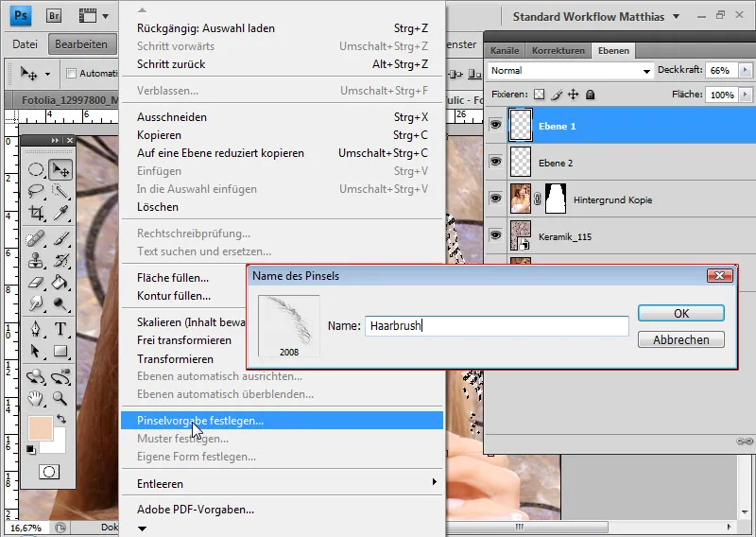Toggle lock transparent pixels in Fixieren
Viewport: 756px width, 537px height.
click(539, 95)
